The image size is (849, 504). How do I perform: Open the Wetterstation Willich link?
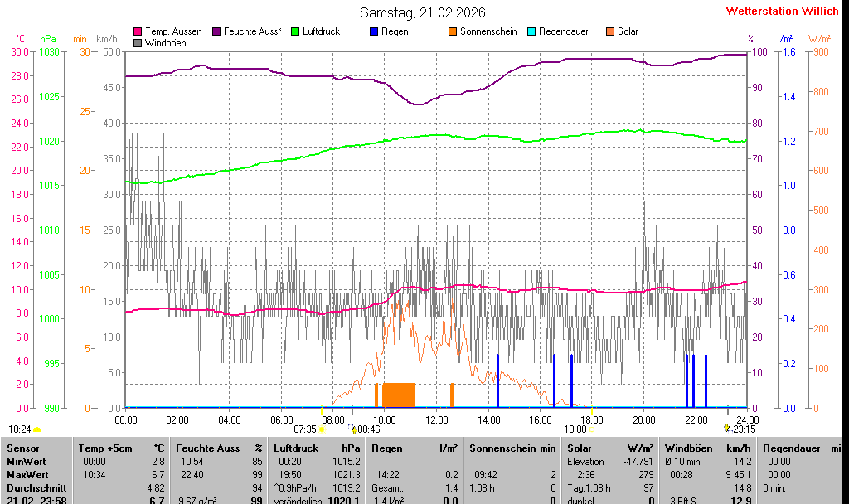click(x=782, y=12)
